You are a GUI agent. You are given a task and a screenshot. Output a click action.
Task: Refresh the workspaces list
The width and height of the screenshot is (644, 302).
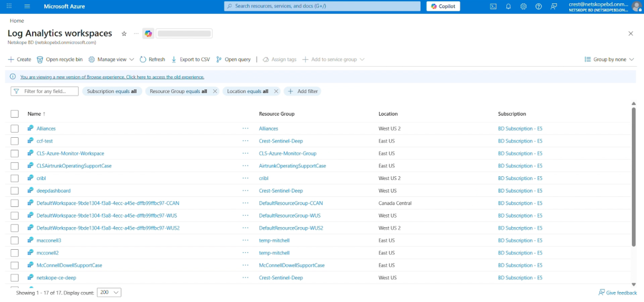pos(152,60)
